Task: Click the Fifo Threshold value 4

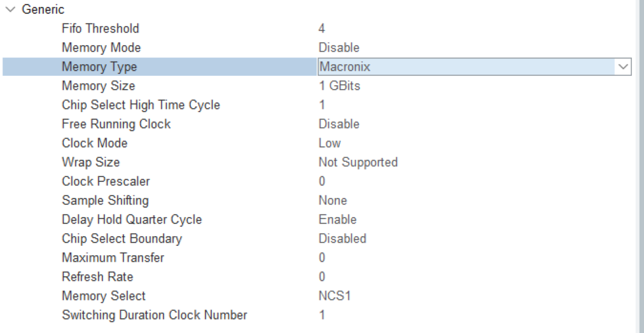Action: click(x=322, y=29)
